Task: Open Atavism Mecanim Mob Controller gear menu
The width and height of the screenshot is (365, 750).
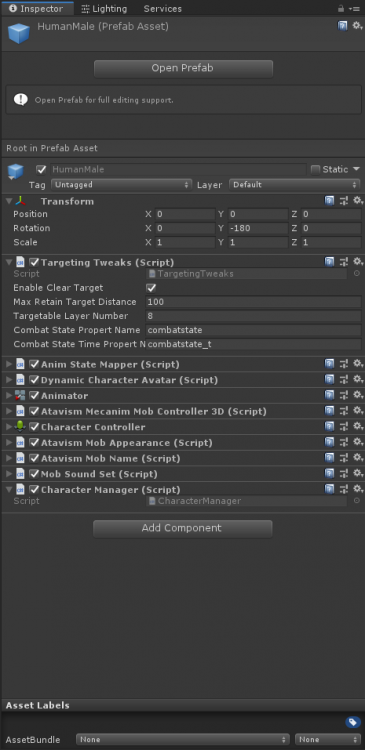Action: pyautogui.click(x=358, y=411)
